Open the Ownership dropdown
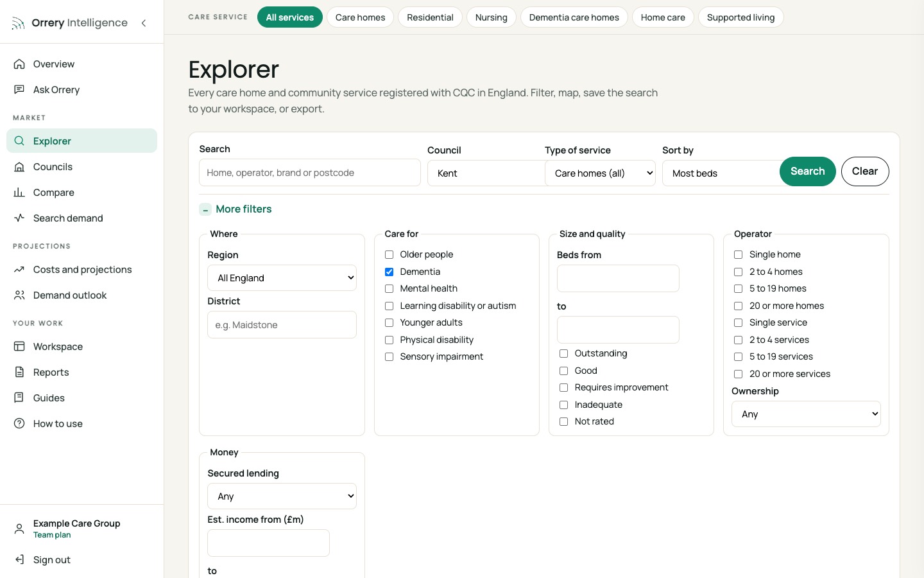The width and height of the screenshot is (924, 578). [806, 414]
